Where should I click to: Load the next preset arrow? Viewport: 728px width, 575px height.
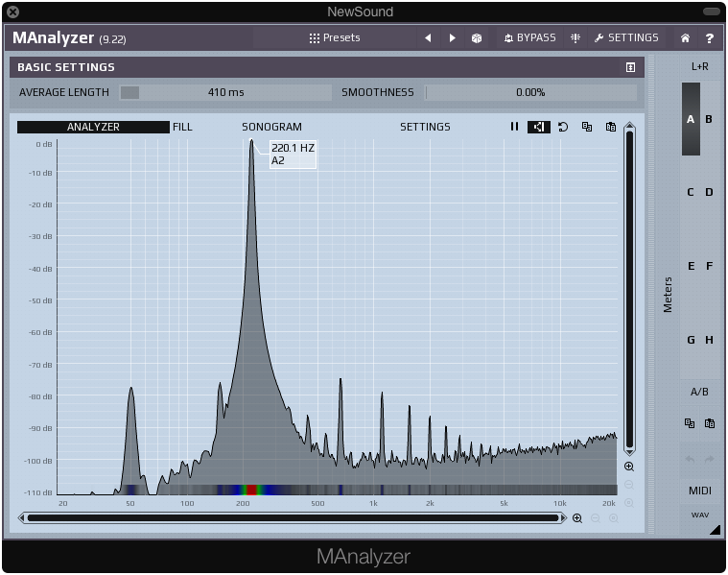click(x=452, y=38)
